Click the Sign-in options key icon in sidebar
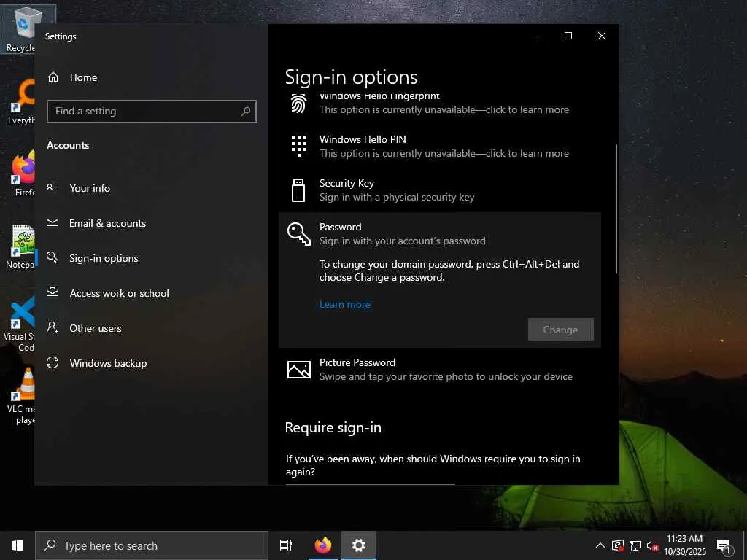This screenshot has width=747, height=560. coord(53,257)
